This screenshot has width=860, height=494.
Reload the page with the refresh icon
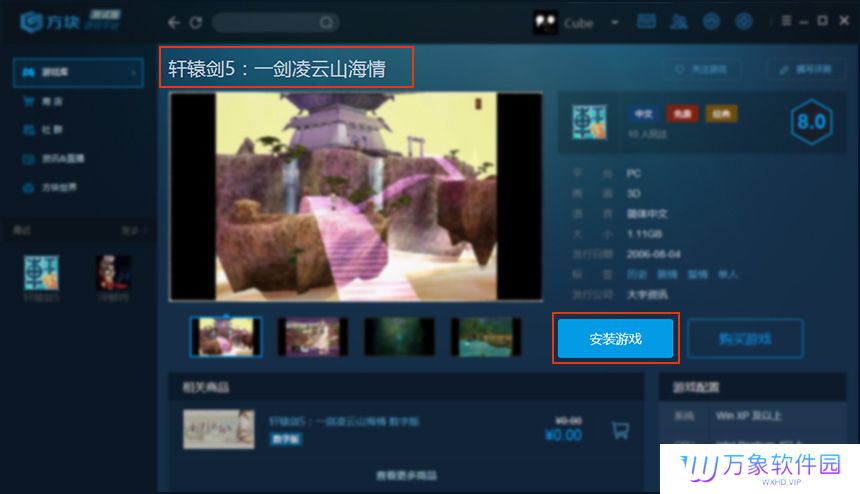point(196,22)
